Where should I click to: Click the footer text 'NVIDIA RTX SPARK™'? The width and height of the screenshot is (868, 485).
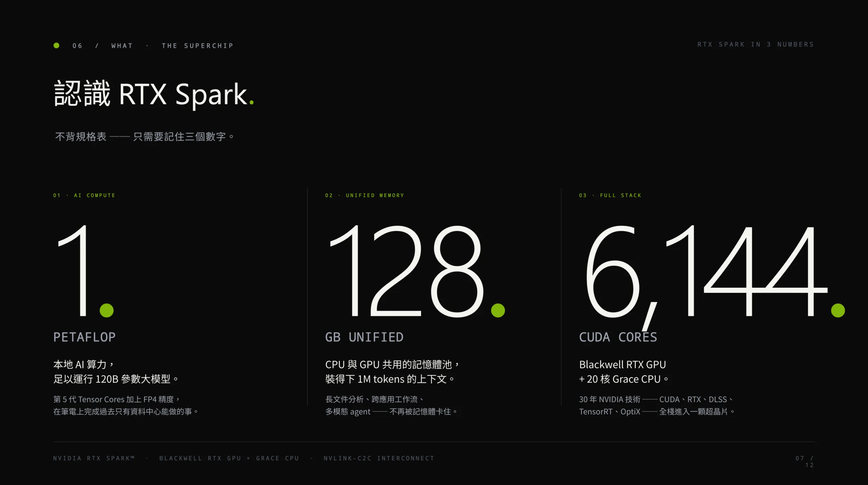coord(94,458)
